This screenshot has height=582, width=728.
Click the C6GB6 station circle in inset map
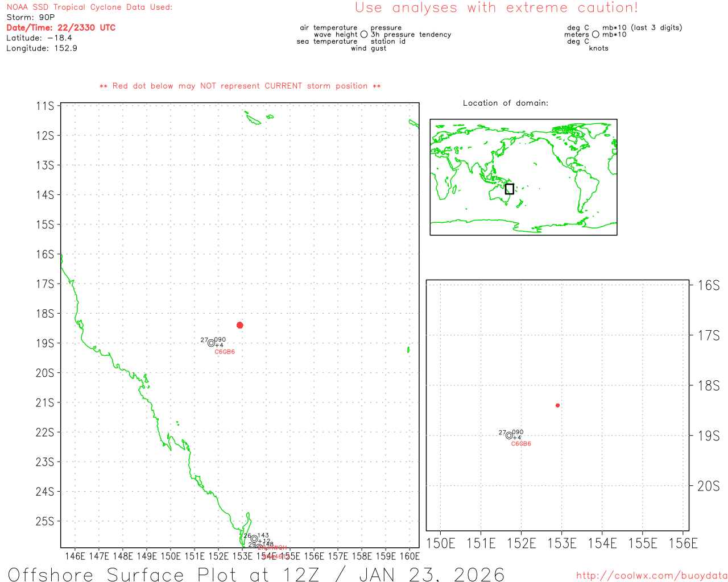(x=509, y=435)
